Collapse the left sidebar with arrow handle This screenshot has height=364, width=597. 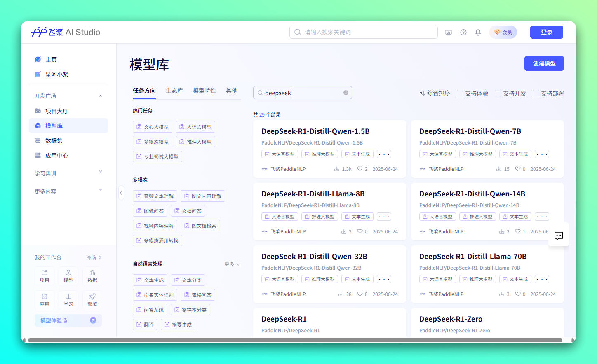pos(121,193)
